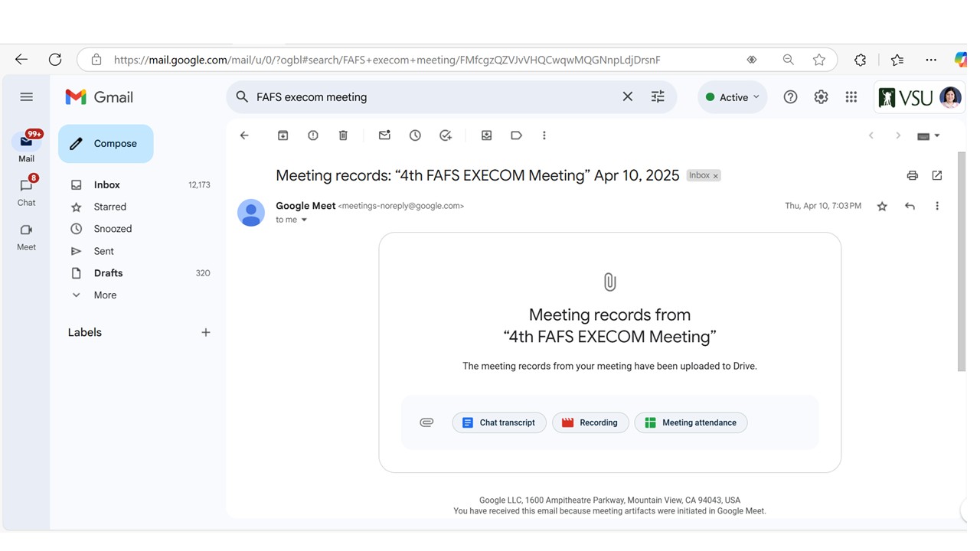Open the Active status dropdown
The width and height of the screenshot is (980, 551).
coord(733,97)
